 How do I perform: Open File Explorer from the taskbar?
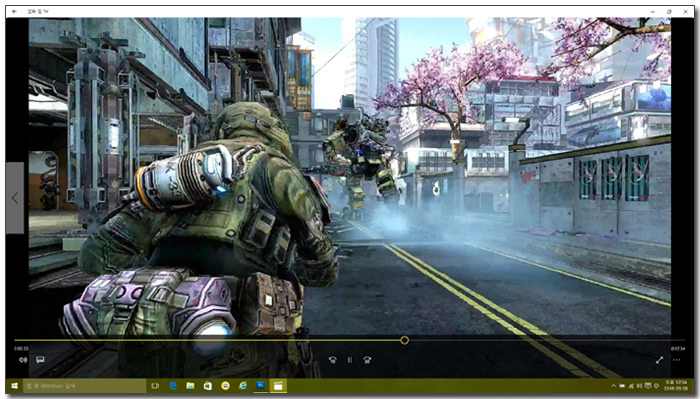[190, 386]
